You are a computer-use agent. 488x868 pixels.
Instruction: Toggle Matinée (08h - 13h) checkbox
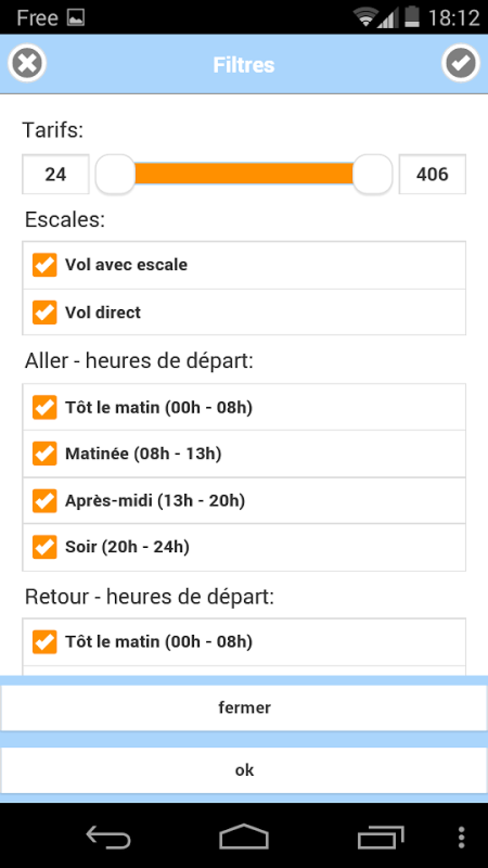pyautogui.click(x=44, y=453)
